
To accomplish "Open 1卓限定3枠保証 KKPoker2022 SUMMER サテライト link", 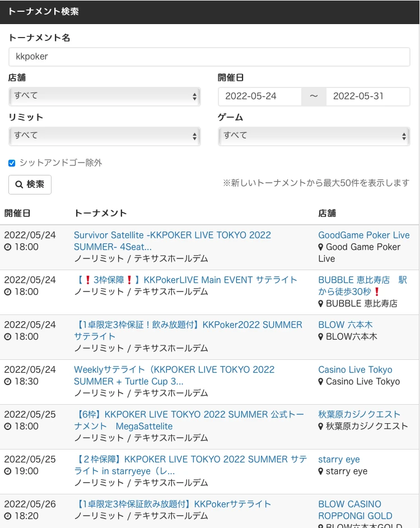I will [188, 330].
